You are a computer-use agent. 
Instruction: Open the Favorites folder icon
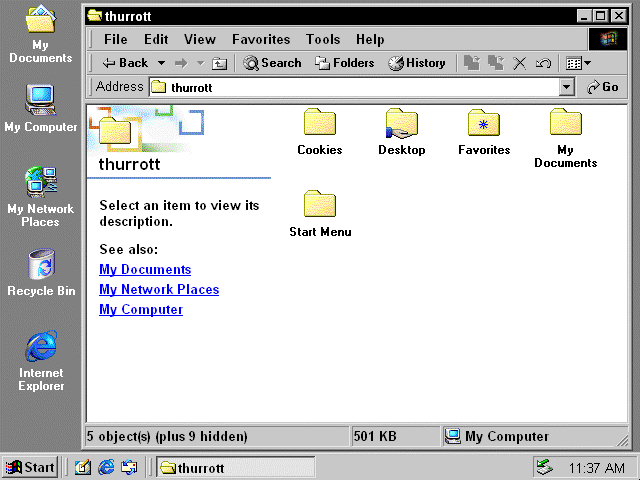coord(484,124)
